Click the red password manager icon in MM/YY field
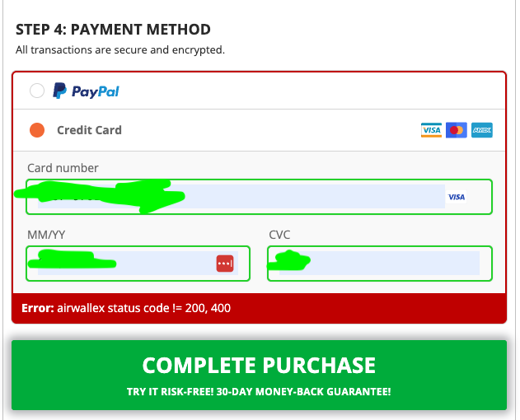 [225, 264]
